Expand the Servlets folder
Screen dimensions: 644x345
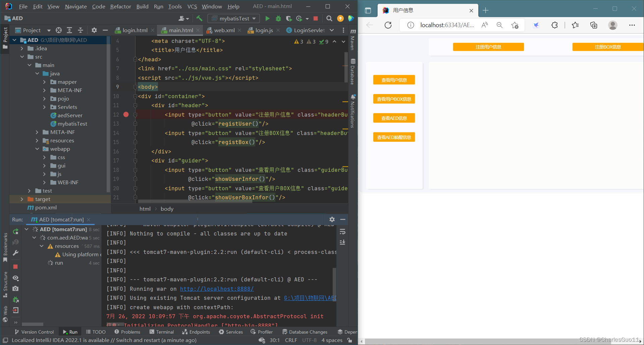[x=44, y=107]
